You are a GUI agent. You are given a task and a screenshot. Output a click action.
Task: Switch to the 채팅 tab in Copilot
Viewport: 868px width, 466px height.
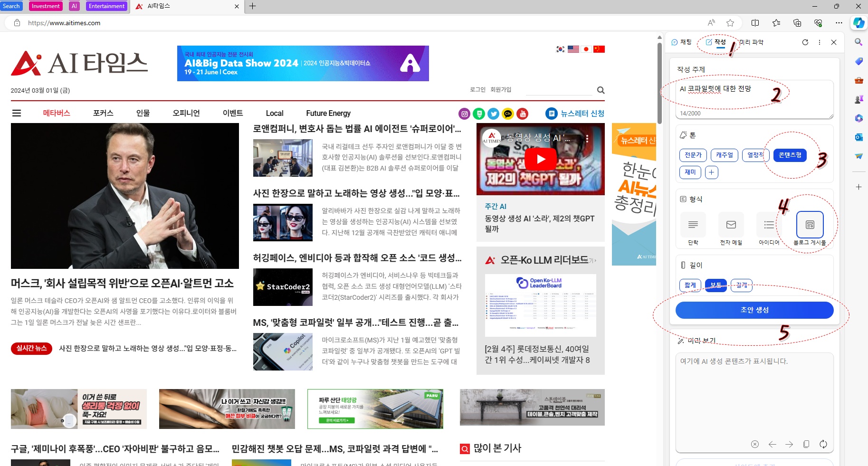[x=682, y=42]
